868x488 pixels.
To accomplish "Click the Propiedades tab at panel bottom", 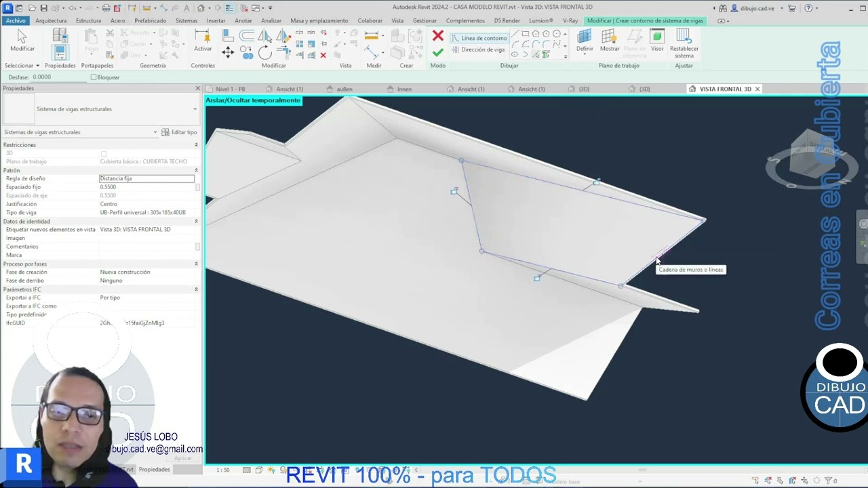I will (x=154, y=469).
